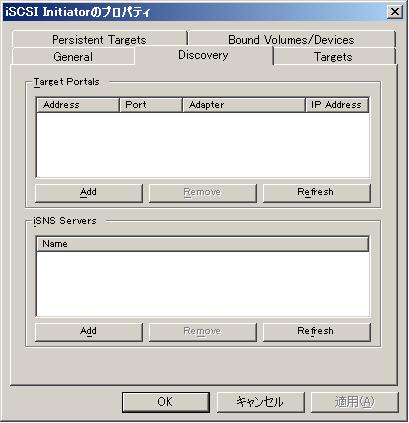
Task: Click the キャンセル button
Action: (x=260, y=402)
